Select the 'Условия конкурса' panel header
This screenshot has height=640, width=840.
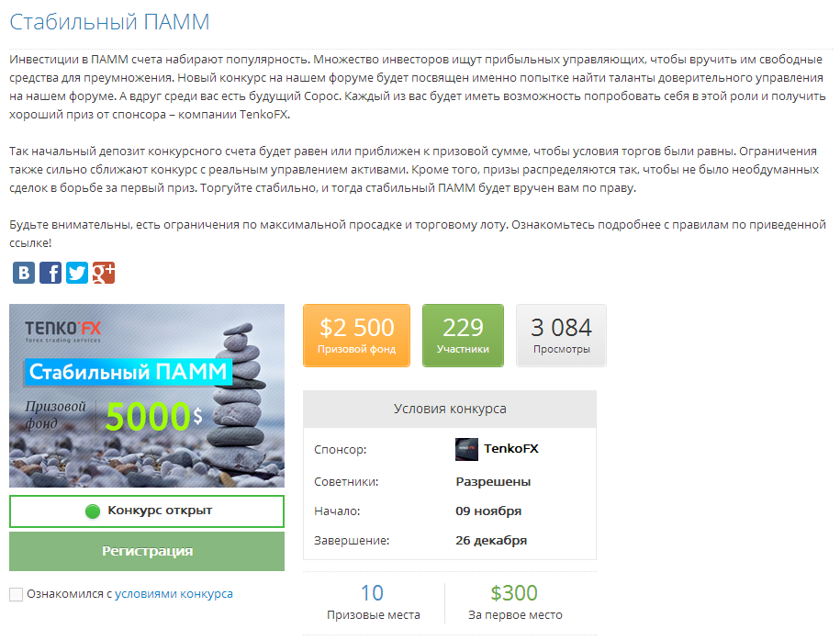450,409
